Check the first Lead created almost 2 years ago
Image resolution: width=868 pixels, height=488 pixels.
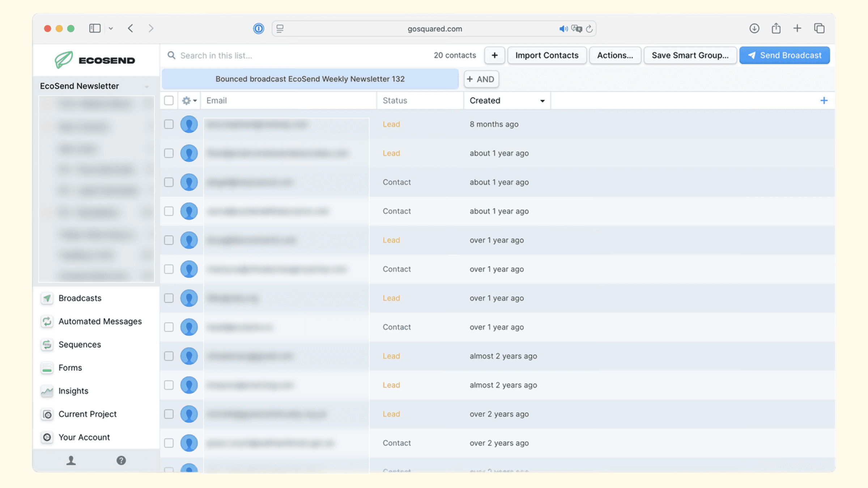coord(169,356)
